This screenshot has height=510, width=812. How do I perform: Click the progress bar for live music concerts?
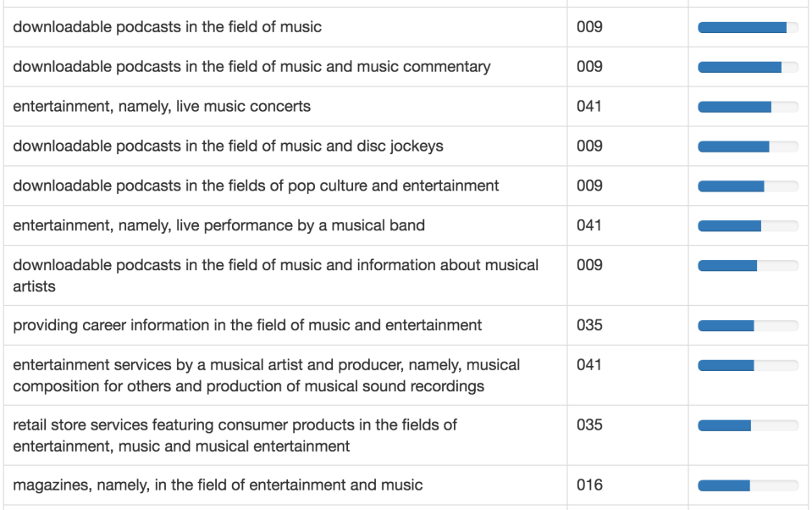tap(748, 108)
